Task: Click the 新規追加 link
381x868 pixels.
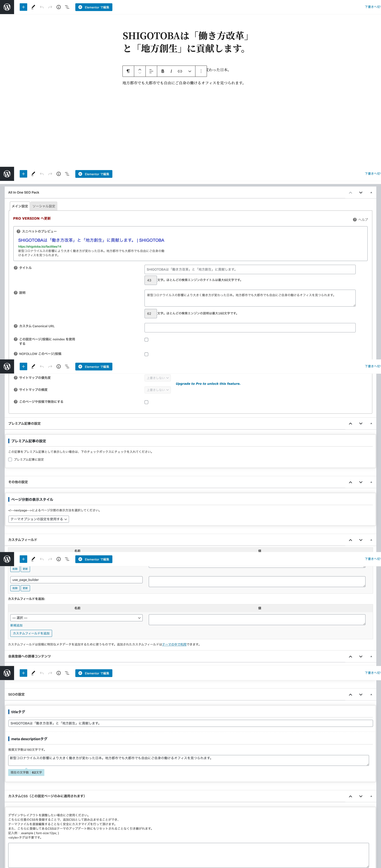Action: pyautogui.click(x=17, y=625)
